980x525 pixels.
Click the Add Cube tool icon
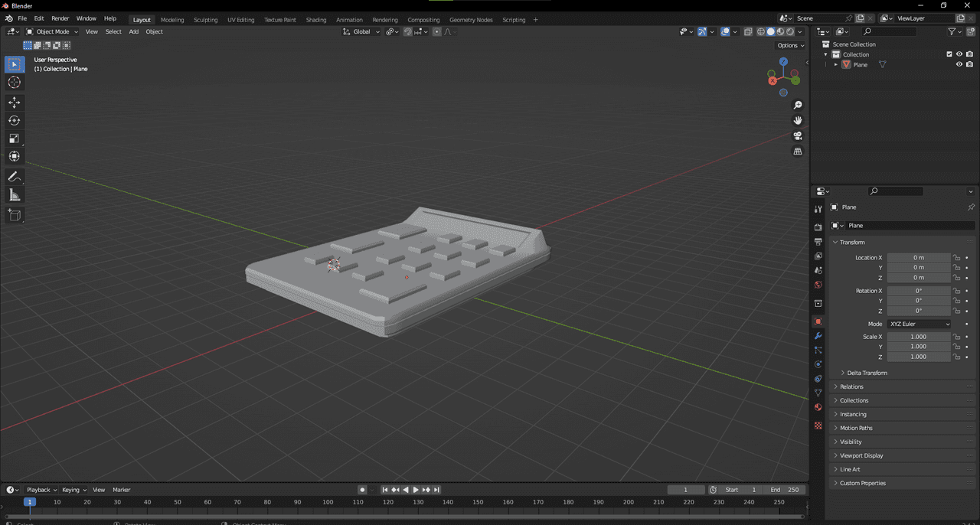pos(15,215)
